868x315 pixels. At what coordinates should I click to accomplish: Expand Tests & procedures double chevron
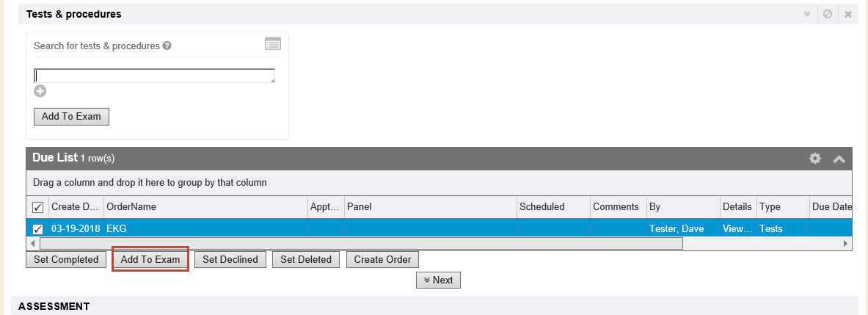pyautogui.click(x=807, y=14)
